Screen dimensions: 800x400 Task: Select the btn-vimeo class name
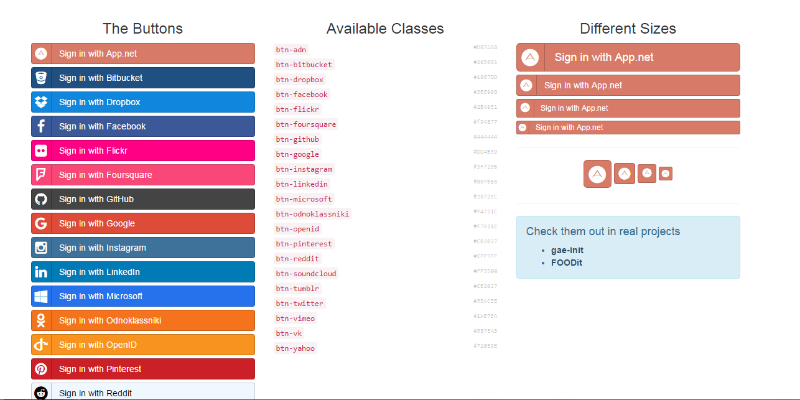[295, 318]
